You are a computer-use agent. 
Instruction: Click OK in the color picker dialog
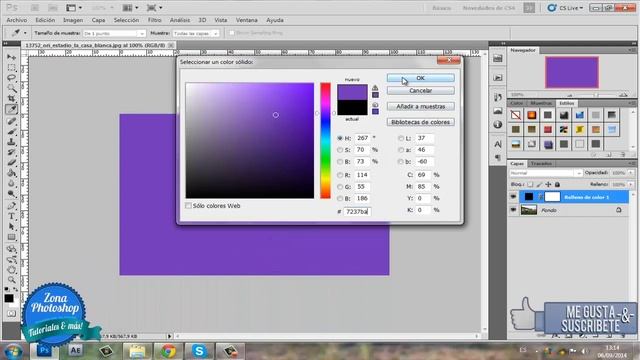coord(420,78)
